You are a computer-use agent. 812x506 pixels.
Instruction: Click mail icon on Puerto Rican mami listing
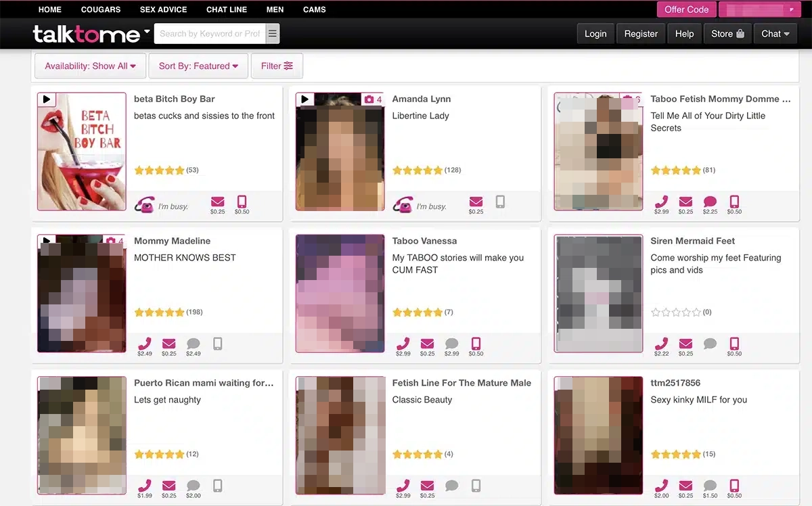click(168, 486)
